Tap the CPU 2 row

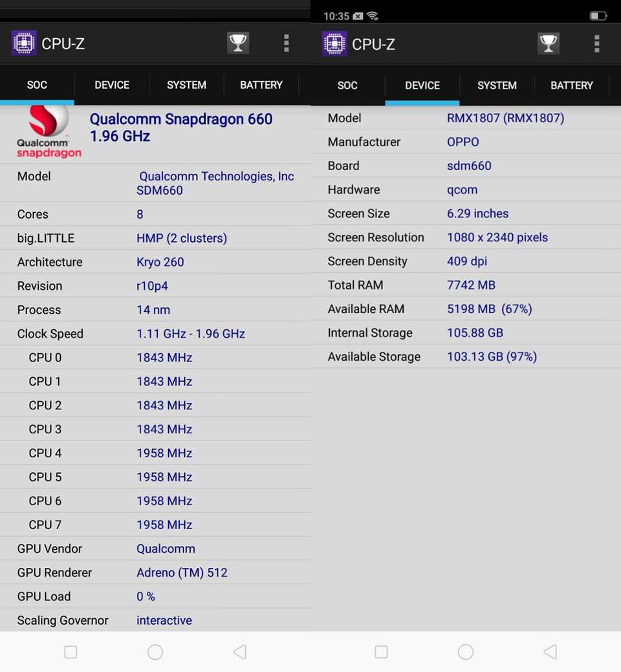pyautogui.click(x=155, y=405)
